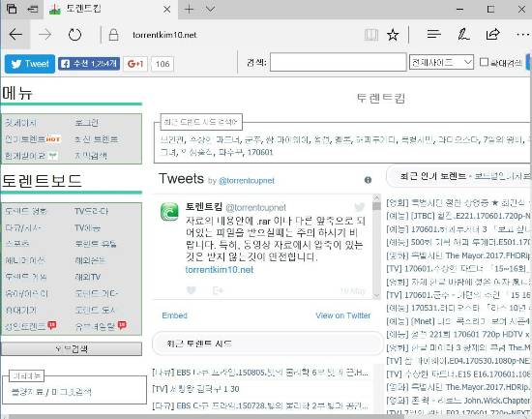Open the 해외TV board
The image size is (532, 419).
coord(87,277)
